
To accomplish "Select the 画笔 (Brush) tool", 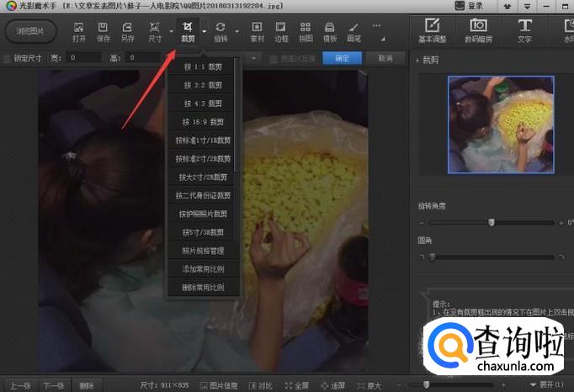I will 353,32.
